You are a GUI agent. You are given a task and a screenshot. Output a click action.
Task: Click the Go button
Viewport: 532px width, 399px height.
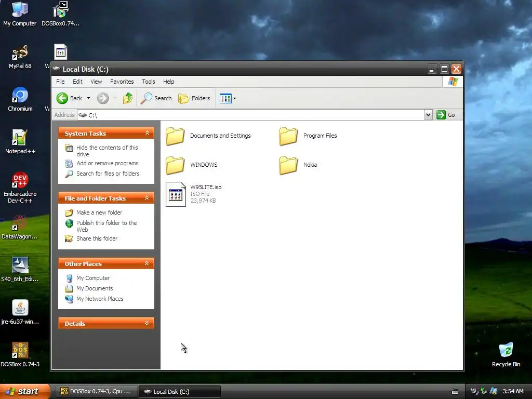[446, 115]
